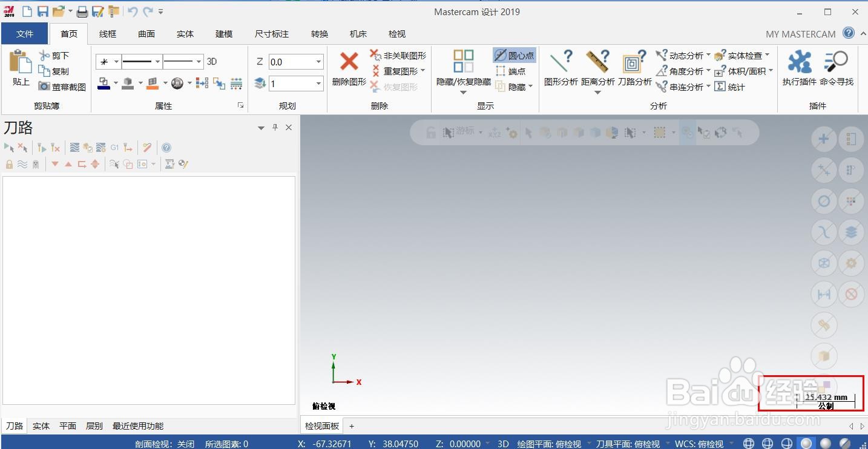Expand 距离分析 dropdown arrow
The image size is (868, 449).
pos(597,93)
